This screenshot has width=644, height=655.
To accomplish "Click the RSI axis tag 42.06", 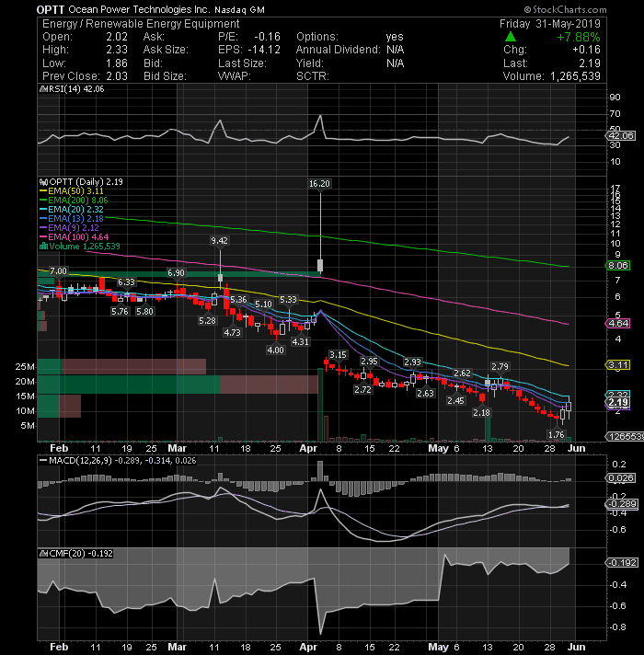I will pos(621,136).
